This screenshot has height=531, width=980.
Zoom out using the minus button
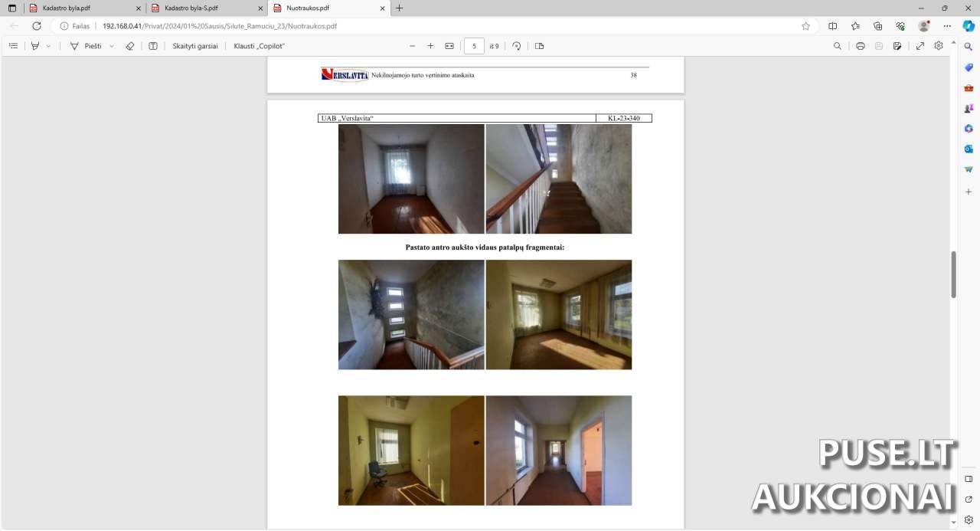(413, 46)
